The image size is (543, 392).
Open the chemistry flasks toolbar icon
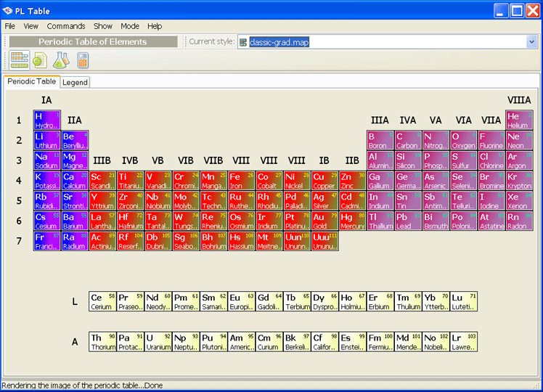(60, 60)
